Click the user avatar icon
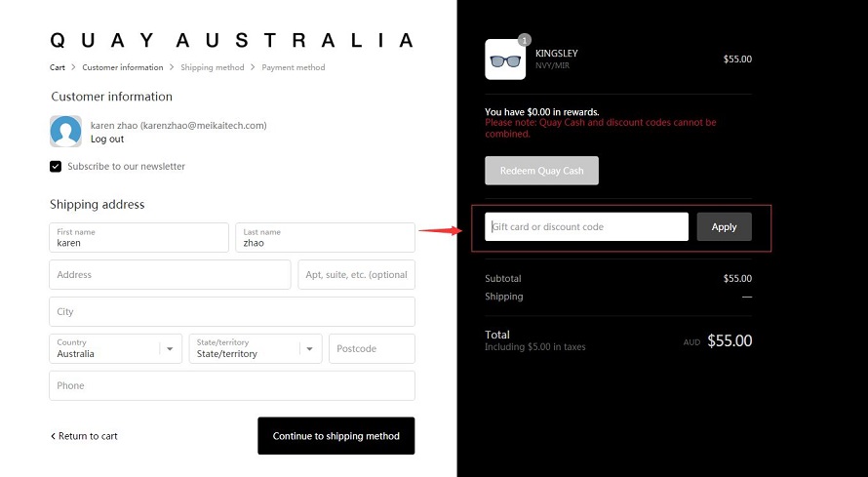Viewport: 868px width, 477px height. (66, 131)
